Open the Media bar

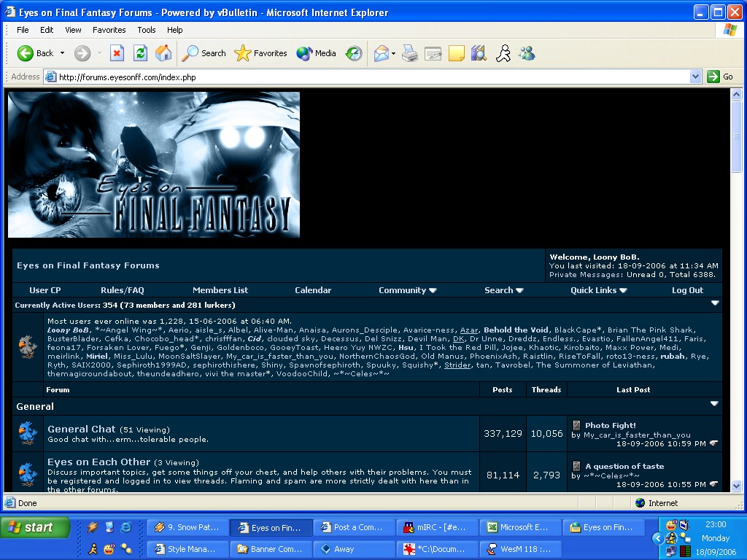click(317, 53)
